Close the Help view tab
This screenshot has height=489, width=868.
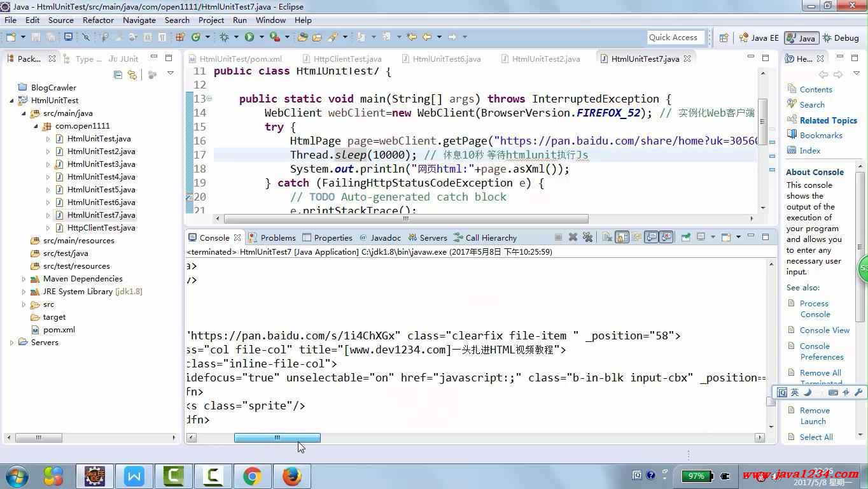820,59
